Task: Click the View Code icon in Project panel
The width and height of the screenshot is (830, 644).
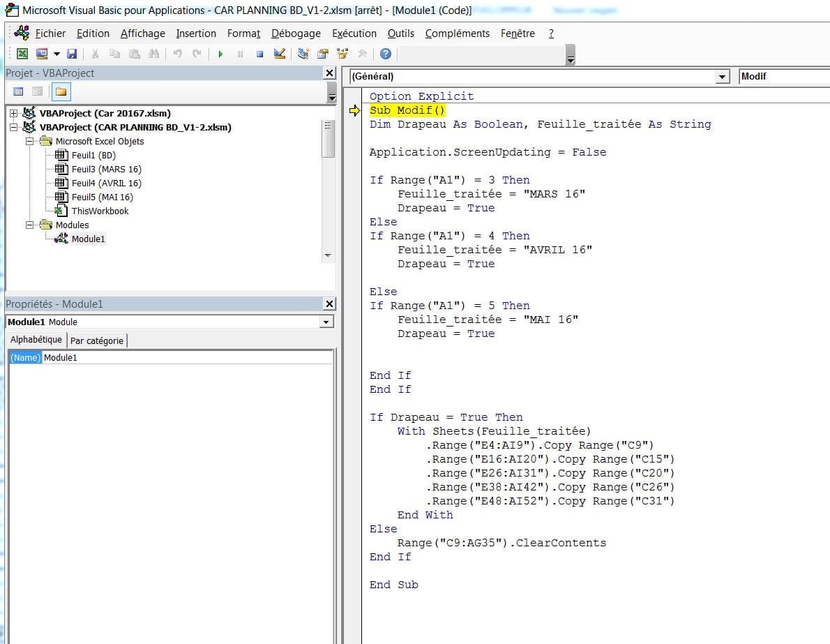Action: pos(19,91)
